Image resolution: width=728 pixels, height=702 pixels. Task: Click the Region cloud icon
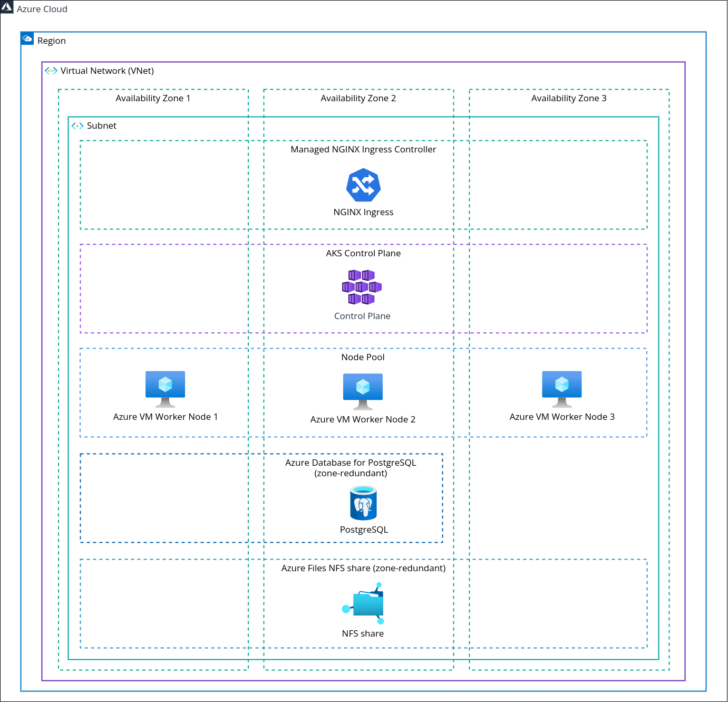coord(27,39)
